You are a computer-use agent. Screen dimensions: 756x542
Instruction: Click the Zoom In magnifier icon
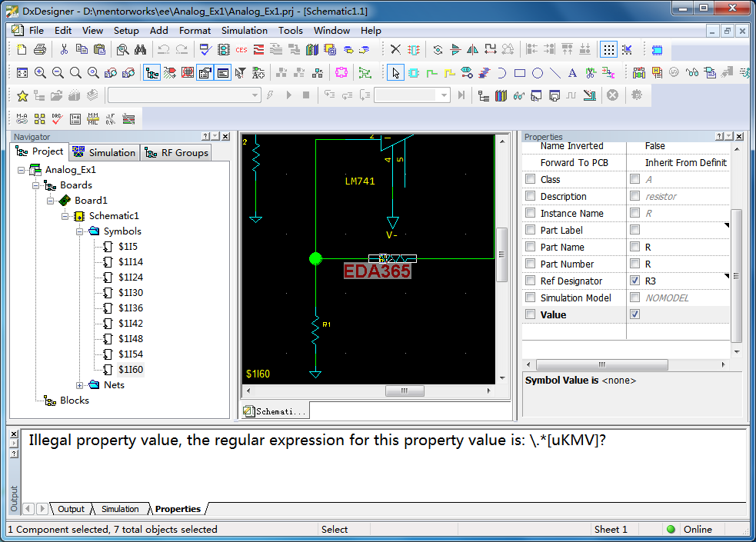(40, 73)
